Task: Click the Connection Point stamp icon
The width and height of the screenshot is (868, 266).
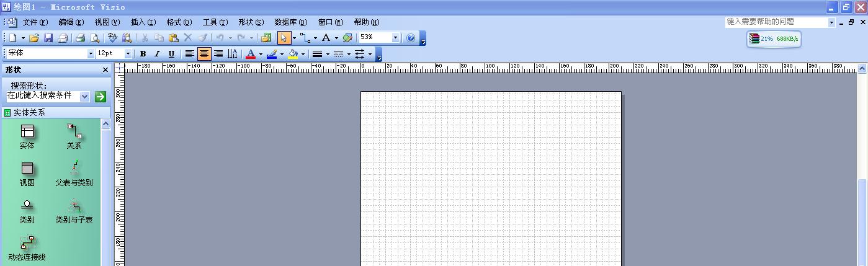Action: coord(347,38)
